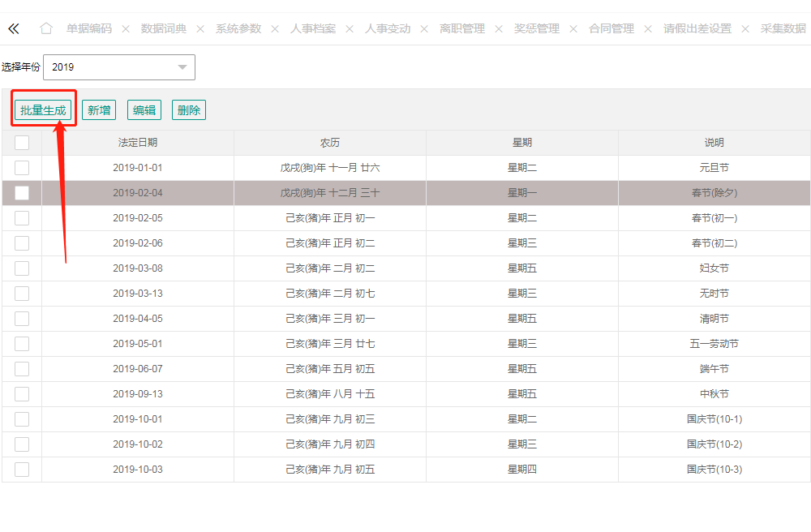Tick the checkbox for 2019-06-07 端午节
Image resolution: width=811 pixels, height=532 pixels.
(x=22, y=369)
